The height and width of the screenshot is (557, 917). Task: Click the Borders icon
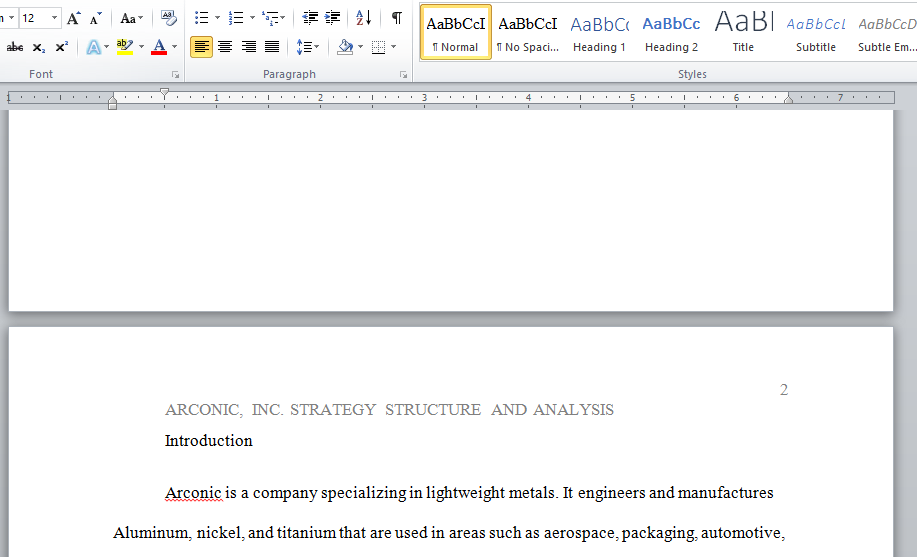[379, 47]
